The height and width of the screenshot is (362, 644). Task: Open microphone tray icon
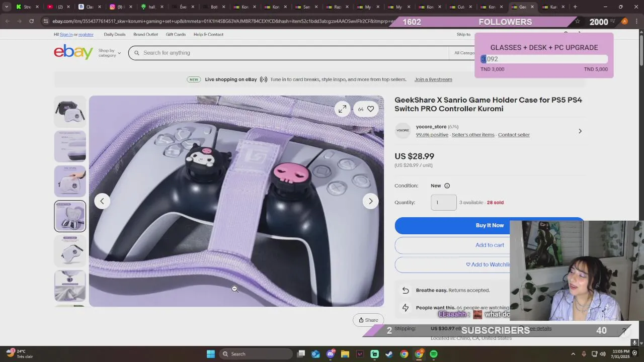coord(584,354)
